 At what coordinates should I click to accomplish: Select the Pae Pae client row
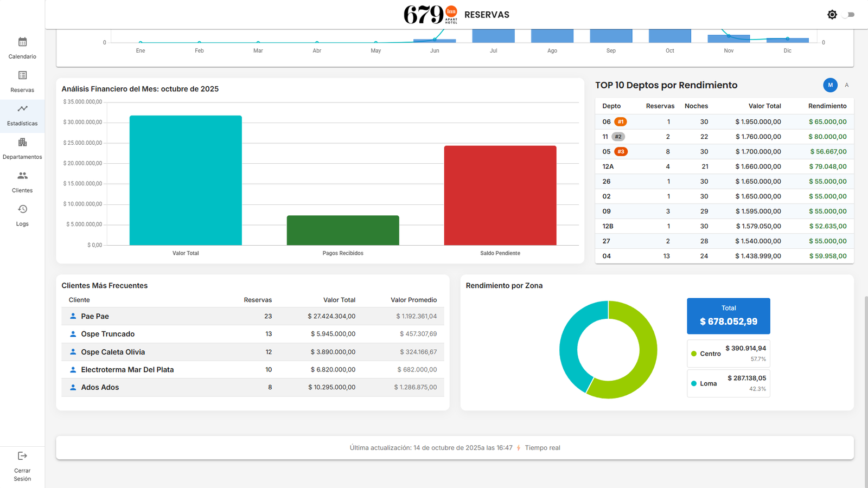coord(95,317)
